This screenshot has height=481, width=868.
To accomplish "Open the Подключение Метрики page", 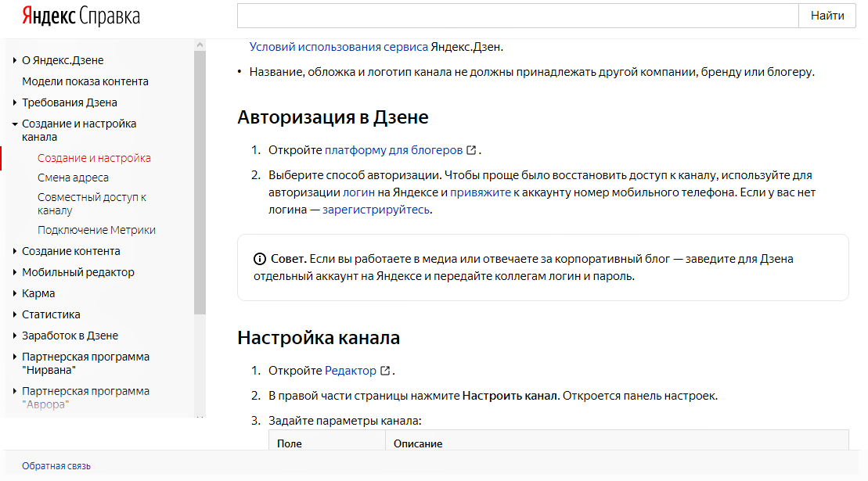I will click(x=96, y=230).
